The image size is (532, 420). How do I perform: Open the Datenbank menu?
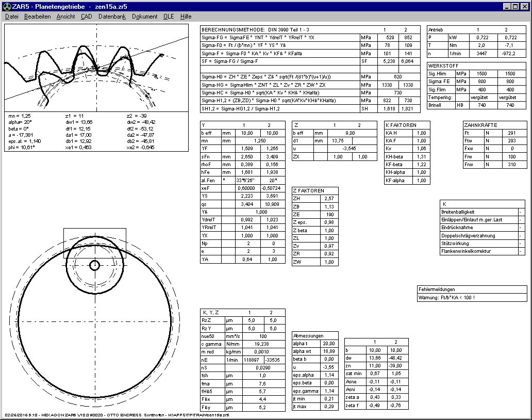point(112,17)
